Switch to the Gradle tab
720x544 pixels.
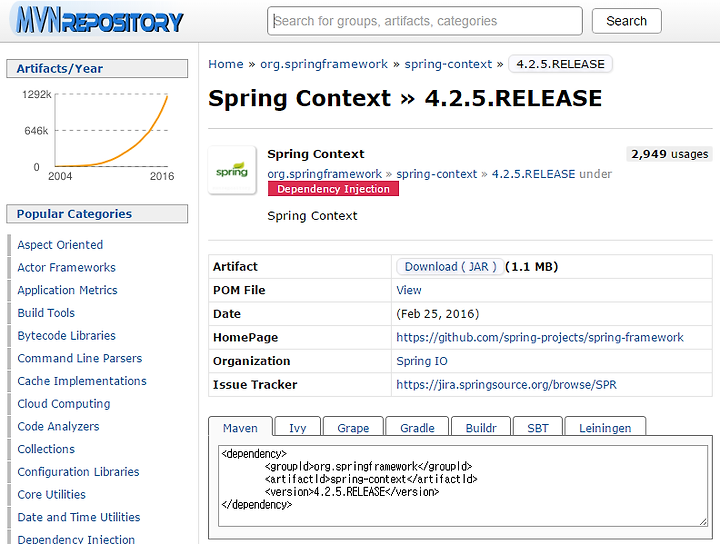tap(417, 427)
